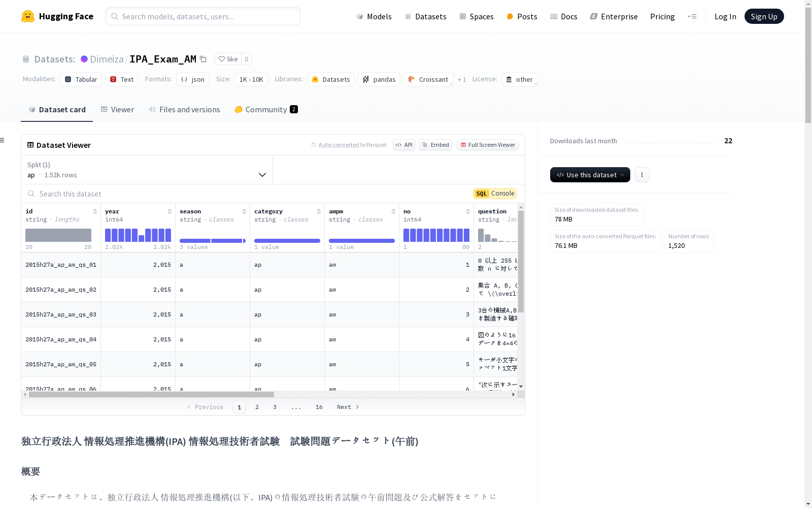Open the three-dot options menu beside Use this dataset
The width and height of the screenshot is (812, 508).
[x=642, y=175]
